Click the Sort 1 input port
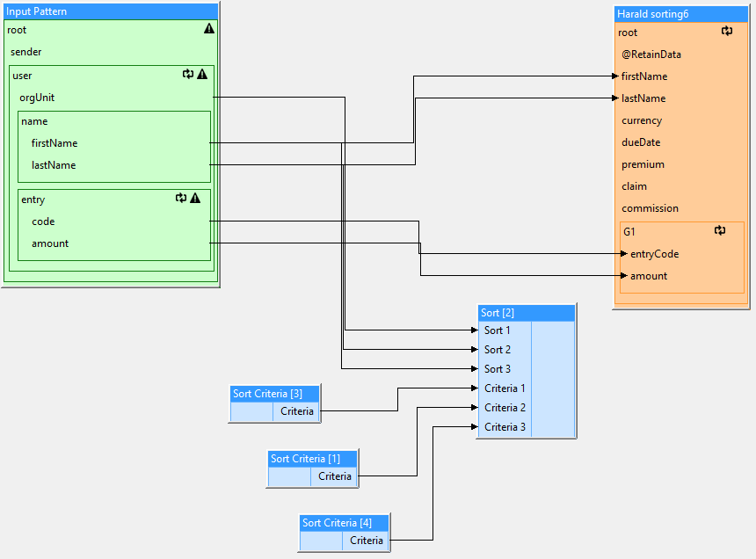Image resolution: width=756 pixels, height=559 pixels. [x=497, y=330]
